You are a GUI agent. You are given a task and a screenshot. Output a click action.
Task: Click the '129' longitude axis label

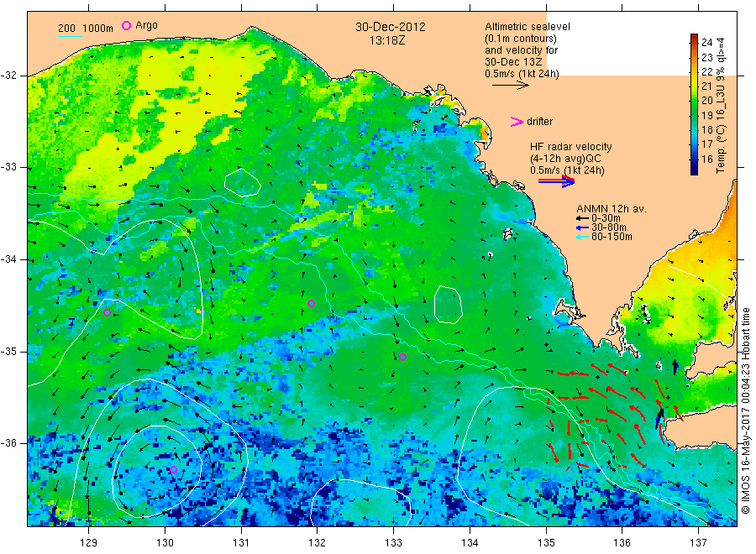[x=89, y=543]
